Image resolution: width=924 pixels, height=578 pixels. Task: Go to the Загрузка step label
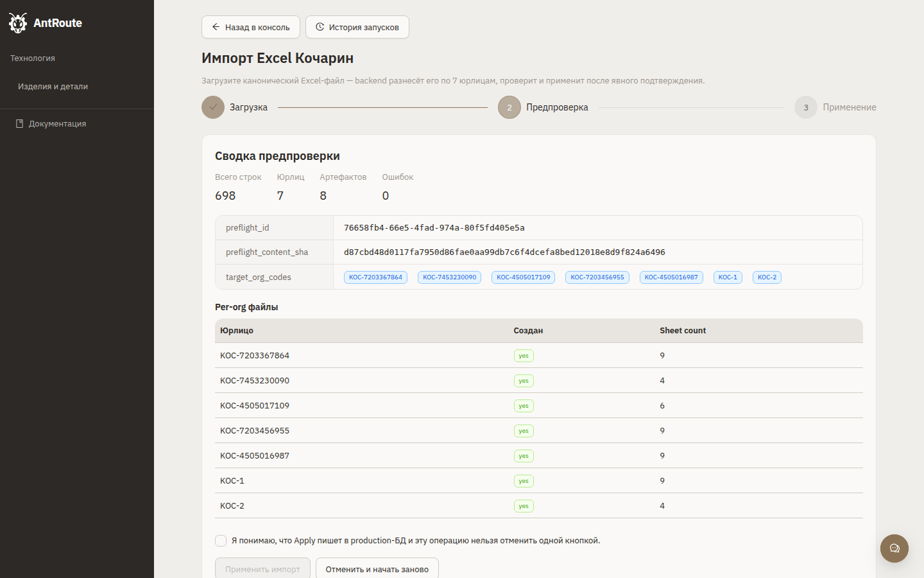248,107
